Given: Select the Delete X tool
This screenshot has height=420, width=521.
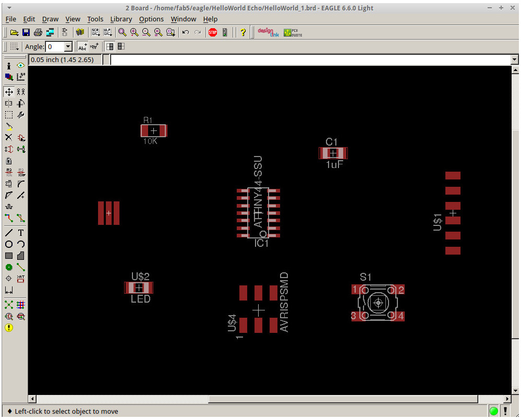Looking at the screenshot, I should tap(9, 138).
